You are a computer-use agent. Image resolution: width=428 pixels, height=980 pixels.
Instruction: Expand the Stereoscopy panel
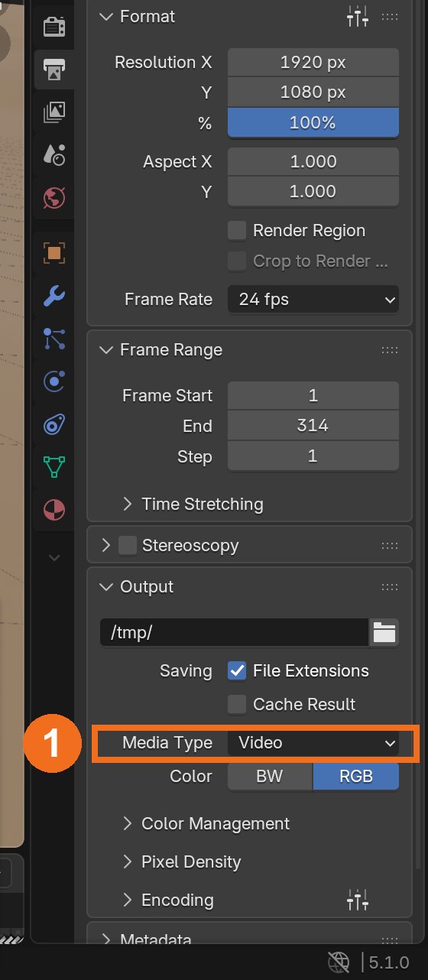click(x=106, y=545)
